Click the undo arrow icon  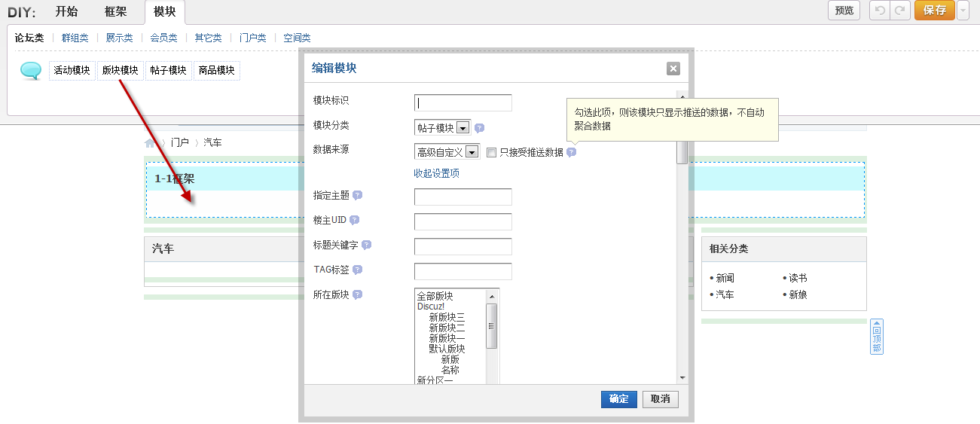point(879,11)
